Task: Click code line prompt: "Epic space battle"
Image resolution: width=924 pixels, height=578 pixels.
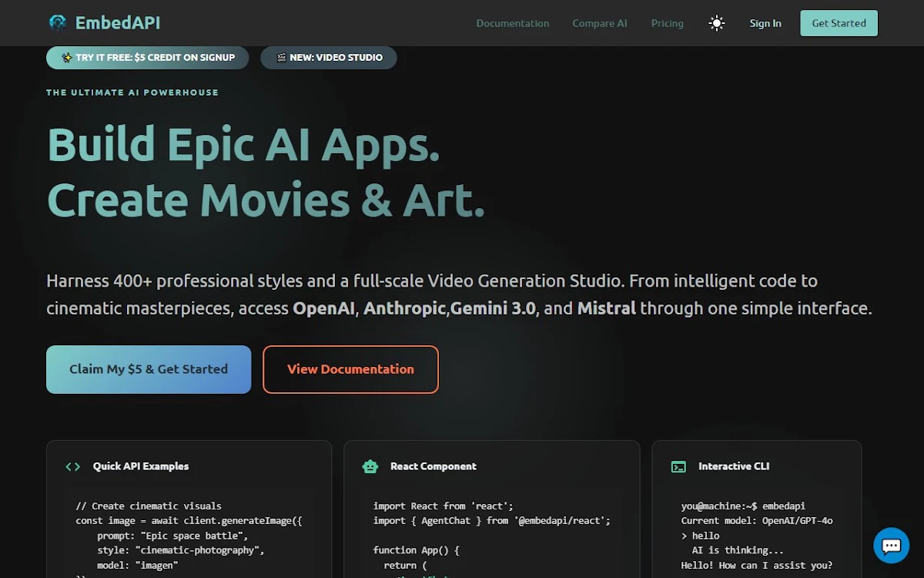Action: tap(172, 536)
